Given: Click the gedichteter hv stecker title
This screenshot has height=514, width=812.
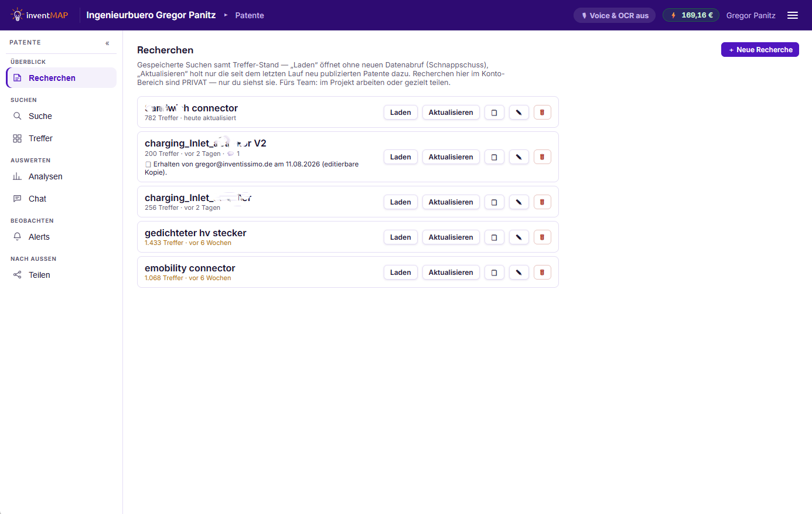Looking at the screenshot, I should (196, 233).
